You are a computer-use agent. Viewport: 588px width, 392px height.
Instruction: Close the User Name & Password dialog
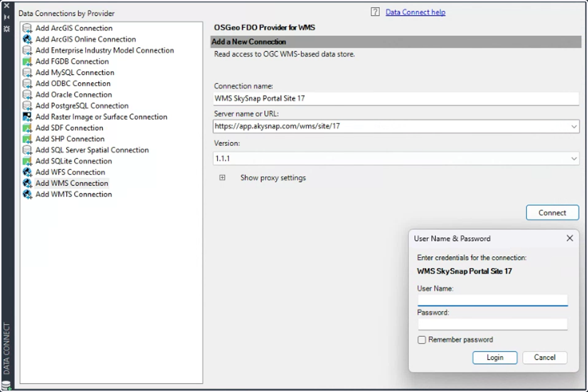point(569,238)
